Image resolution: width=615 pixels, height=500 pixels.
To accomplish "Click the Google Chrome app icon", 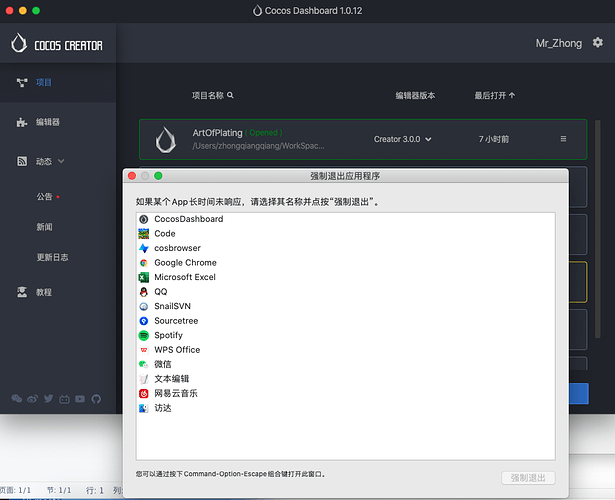I will (144, 263).
